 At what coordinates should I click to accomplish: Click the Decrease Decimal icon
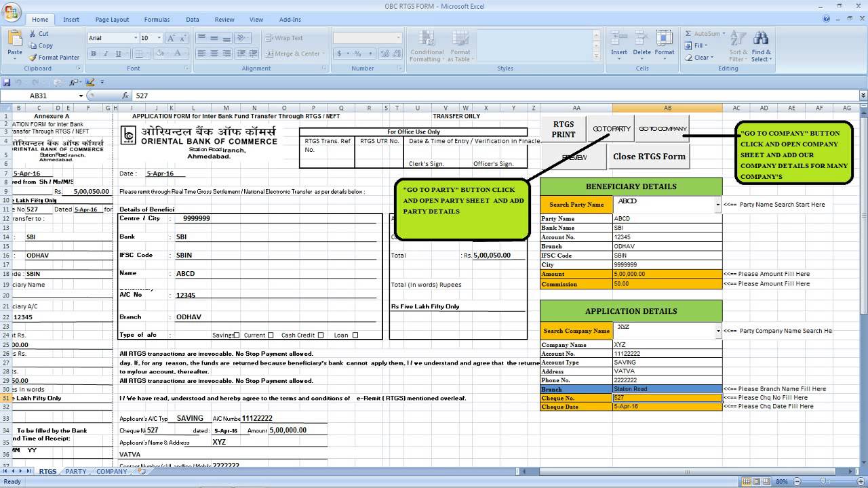[x=395, y=54]
